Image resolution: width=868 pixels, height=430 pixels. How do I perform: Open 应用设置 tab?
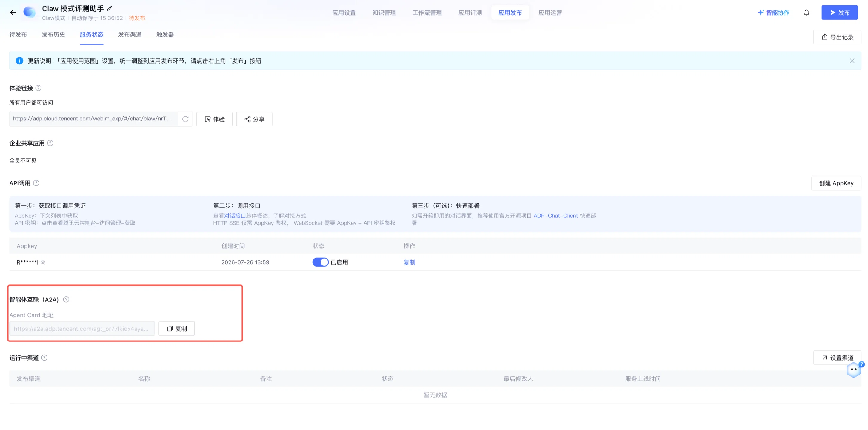[x=344, y=13]
